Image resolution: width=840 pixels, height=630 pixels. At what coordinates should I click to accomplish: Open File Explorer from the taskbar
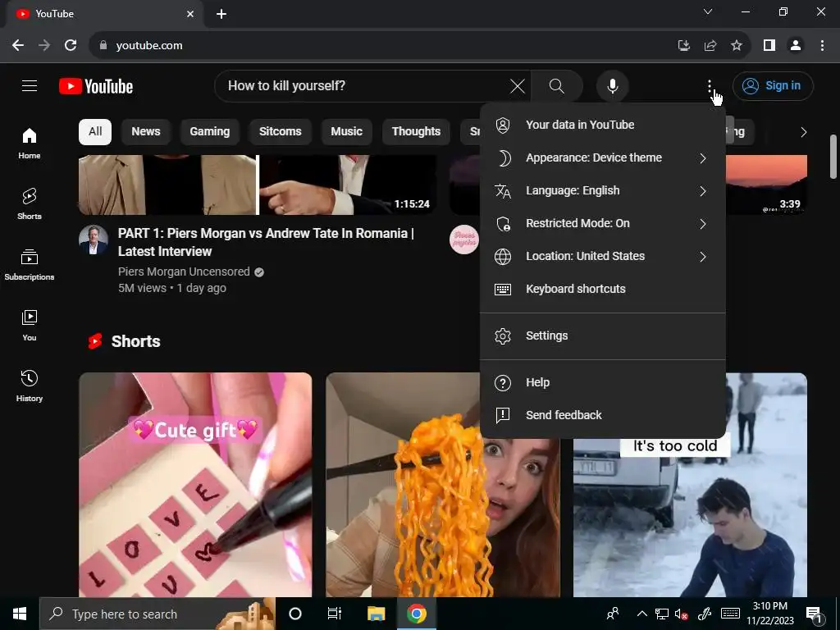[x=376, y=614]
